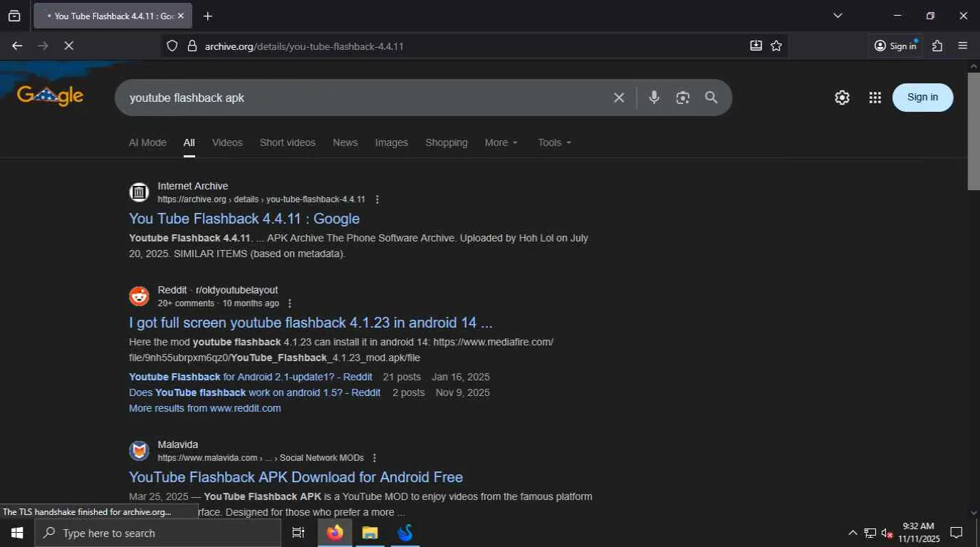Viewport: 980px width, 547px height.
Task: Open 'Youtube Flashback for Android 2.1-update1?' link
Action: click(251, 377)
